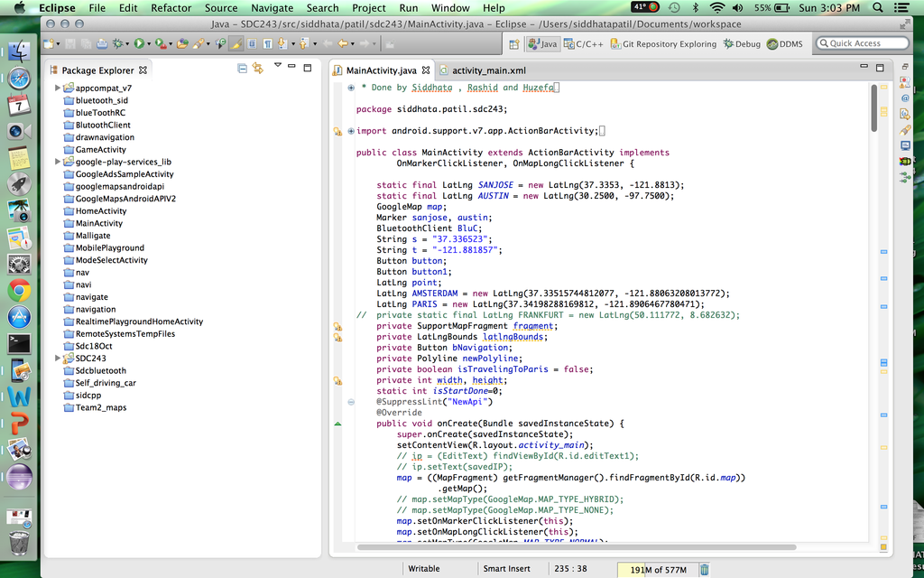Open Safari from the dock
Viewport: 924px width, 578px height.
19,79
